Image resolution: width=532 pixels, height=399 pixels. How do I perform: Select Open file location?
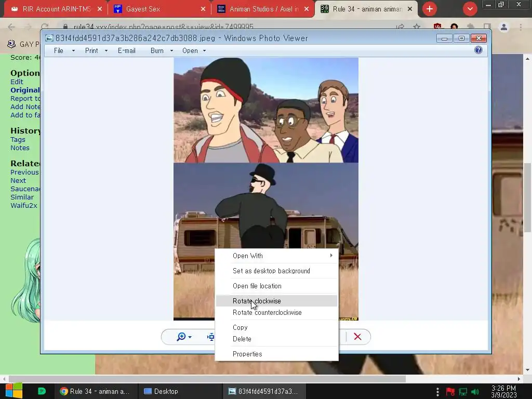click(x=276, y=286)
